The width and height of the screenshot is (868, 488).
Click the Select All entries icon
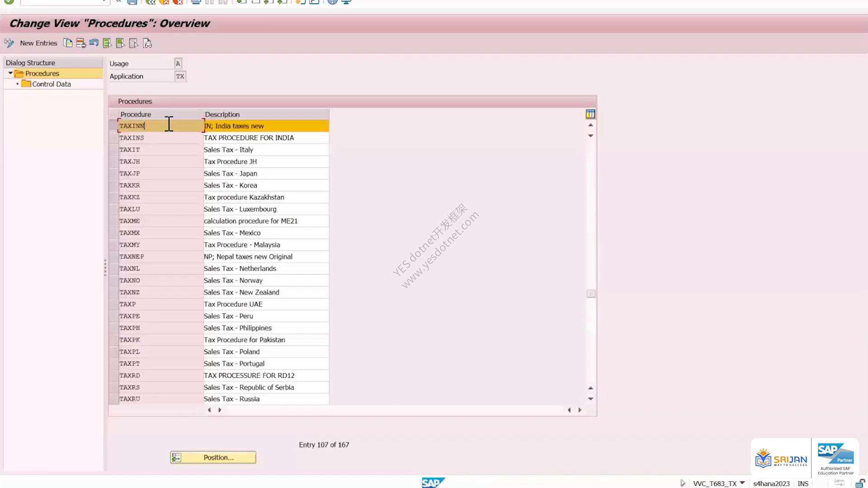[x=107, y=43]
